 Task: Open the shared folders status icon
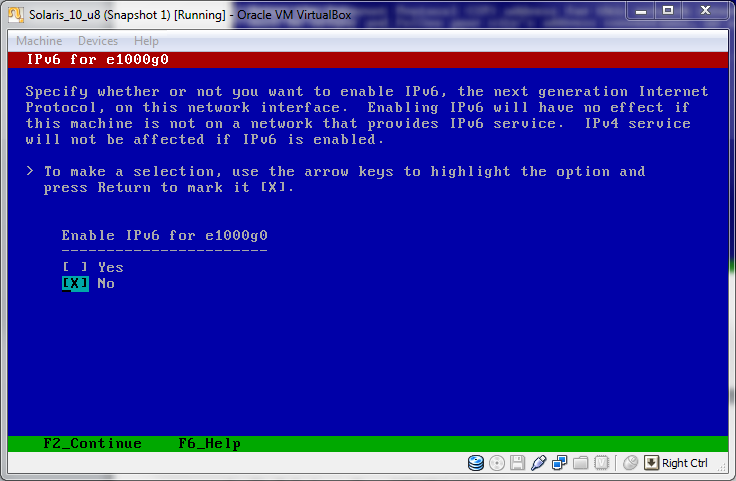tap(581, 463)
